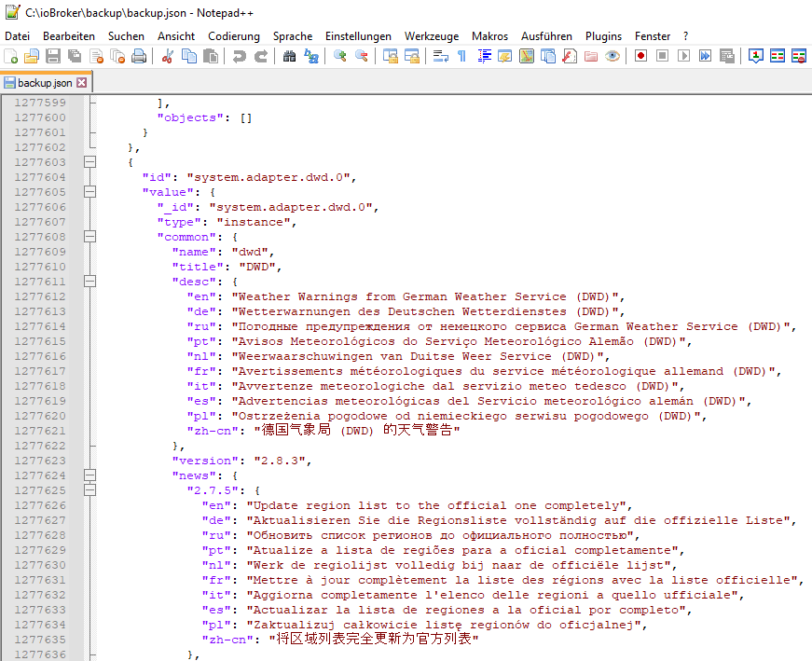Play back the recorded macro
812x661 pixels.
click(x=683, y=56)
